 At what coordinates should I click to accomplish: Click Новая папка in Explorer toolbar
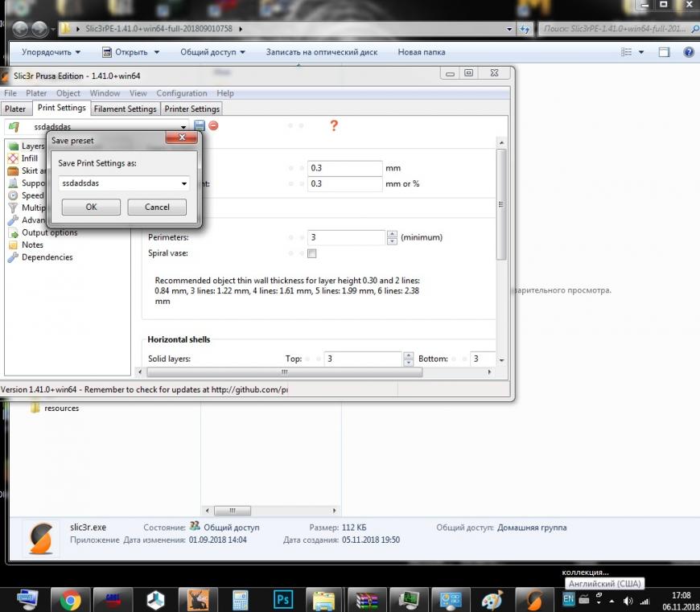coord(422,52)
